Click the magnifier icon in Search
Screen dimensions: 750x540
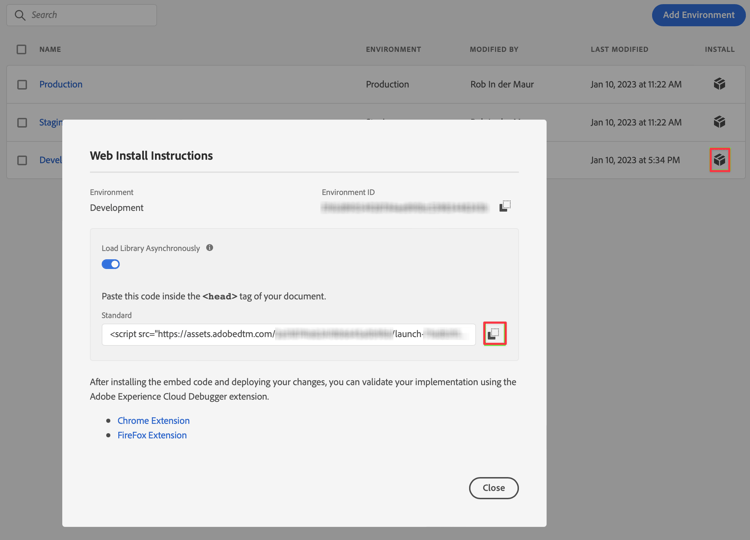click(20, 15)
